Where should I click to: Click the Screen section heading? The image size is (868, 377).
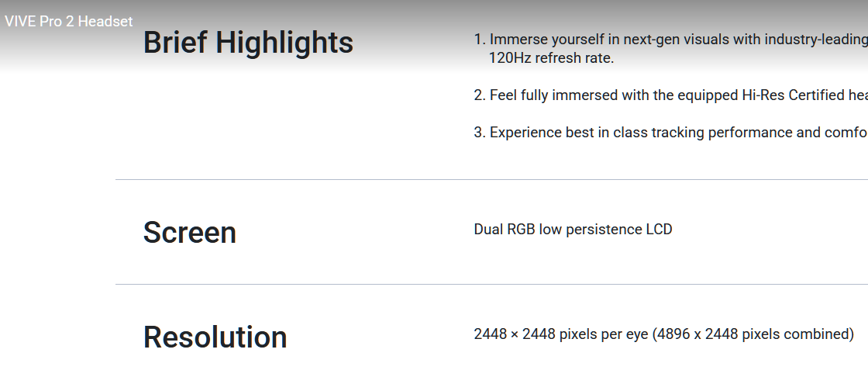[190, 232]
